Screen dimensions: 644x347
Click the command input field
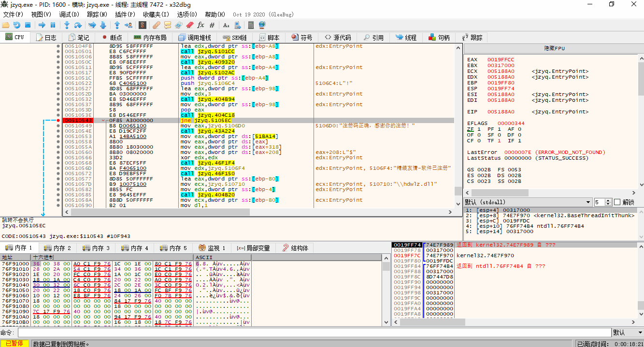(314, 333)
